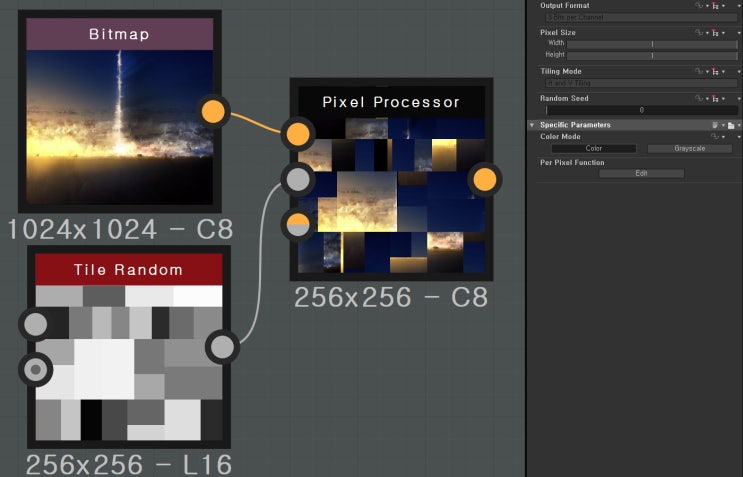Click Tile Random gray output connector
743x477 pixels.
coord(222,347)
